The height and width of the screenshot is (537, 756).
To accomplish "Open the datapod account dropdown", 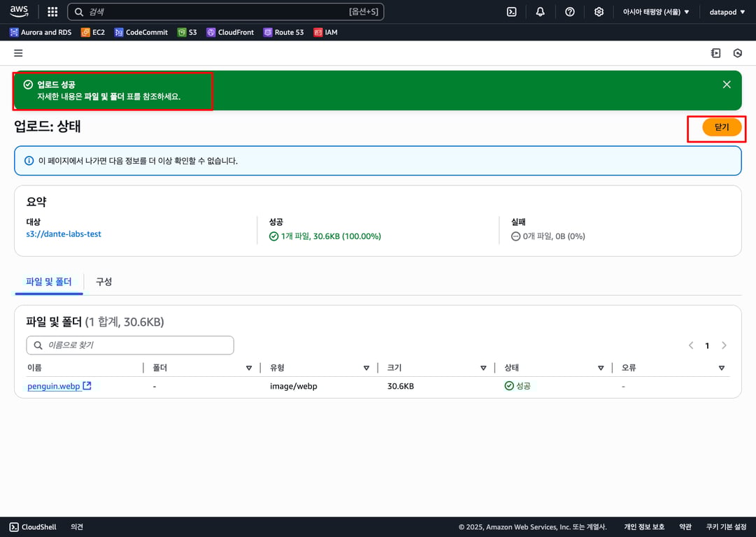I will tap(727, 12).
